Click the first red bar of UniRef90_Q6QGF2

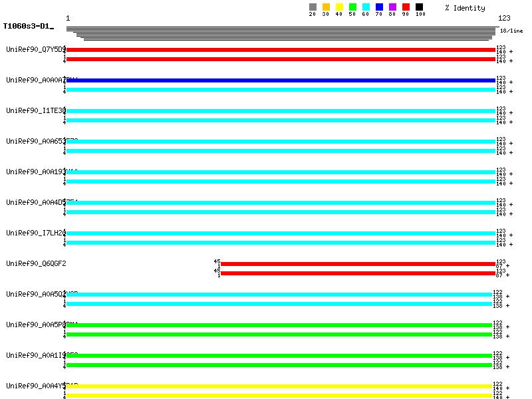(358, 264)
